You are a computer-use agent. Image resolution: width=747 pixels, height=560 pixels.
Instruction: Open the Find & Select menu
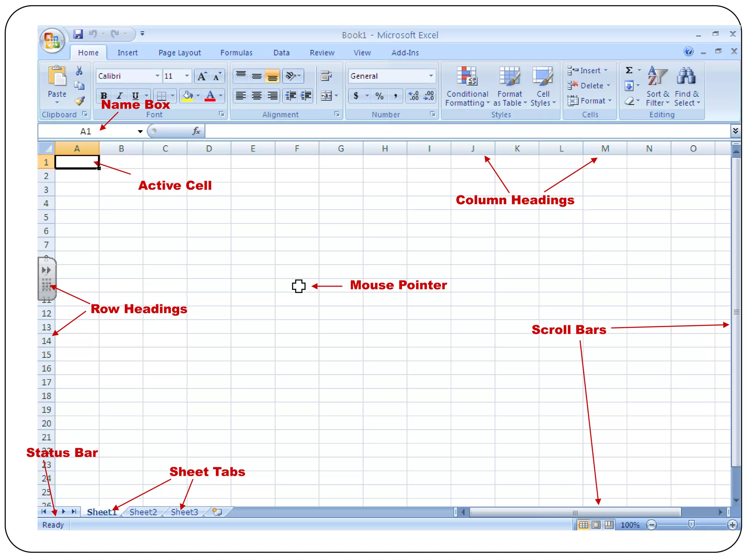[687, 86]
